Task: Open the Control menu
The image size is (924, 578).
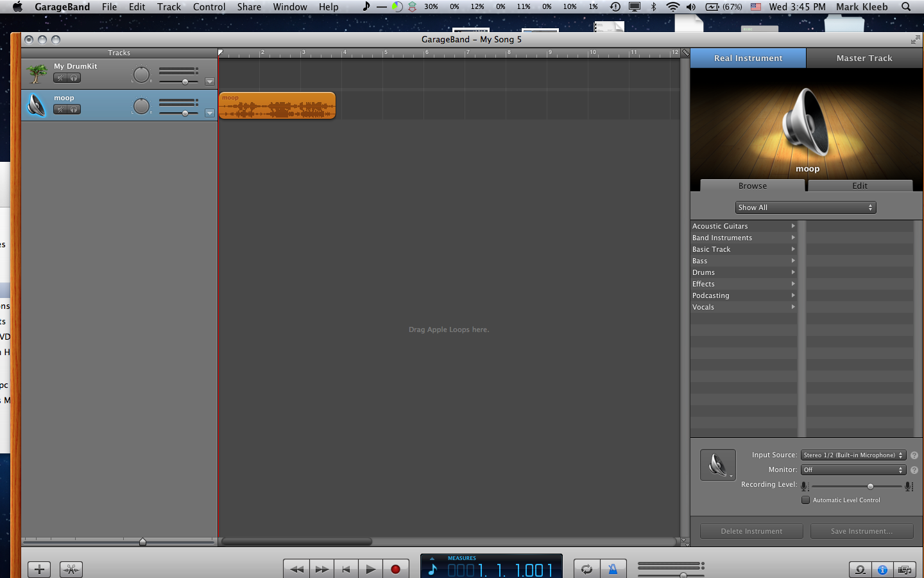Action: coord(209,6)
